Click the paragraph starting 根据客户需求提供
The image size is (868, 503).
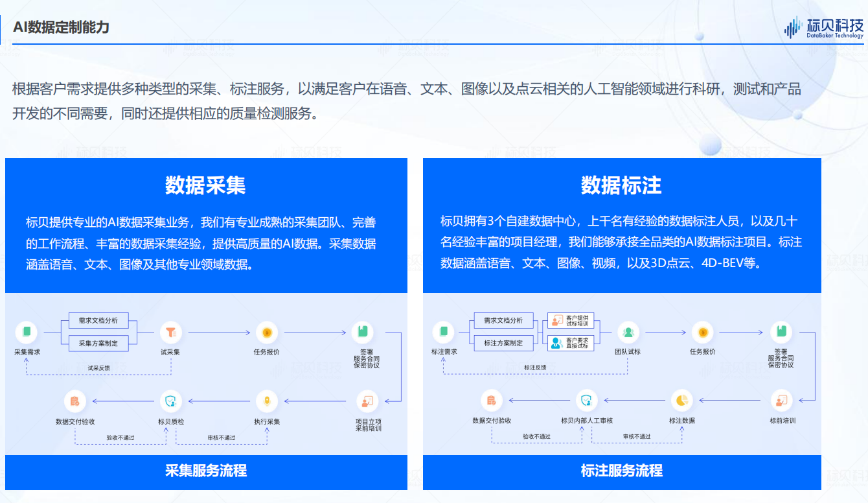tap(407, 101)
